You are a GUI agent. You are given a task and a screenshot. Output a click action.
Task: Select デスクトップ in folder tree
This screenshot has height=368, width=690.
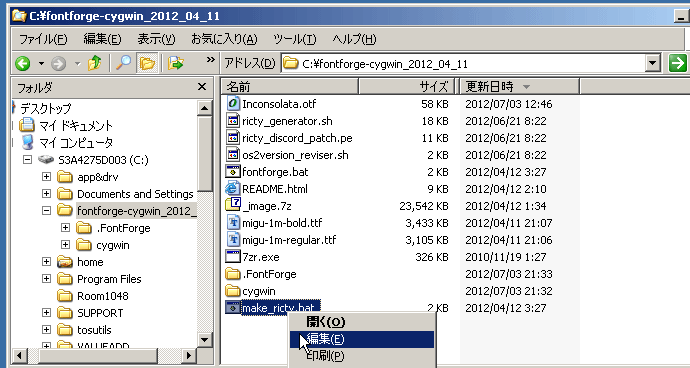(46, 108)
